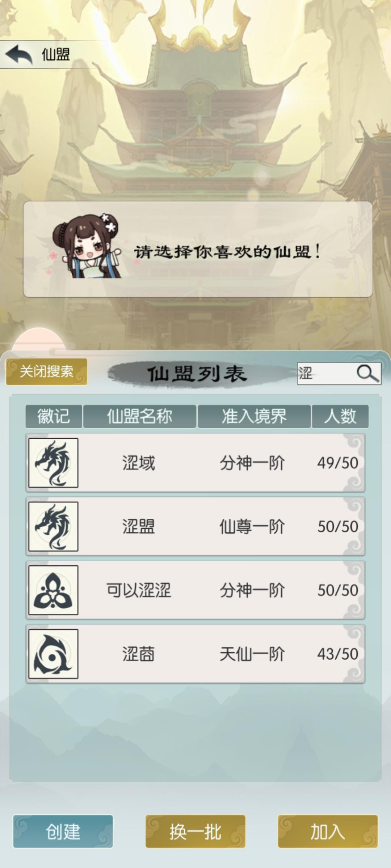Screen dimensions: 391x868
Task: Refresh the list with 换一批
Action: pos(195,831)
